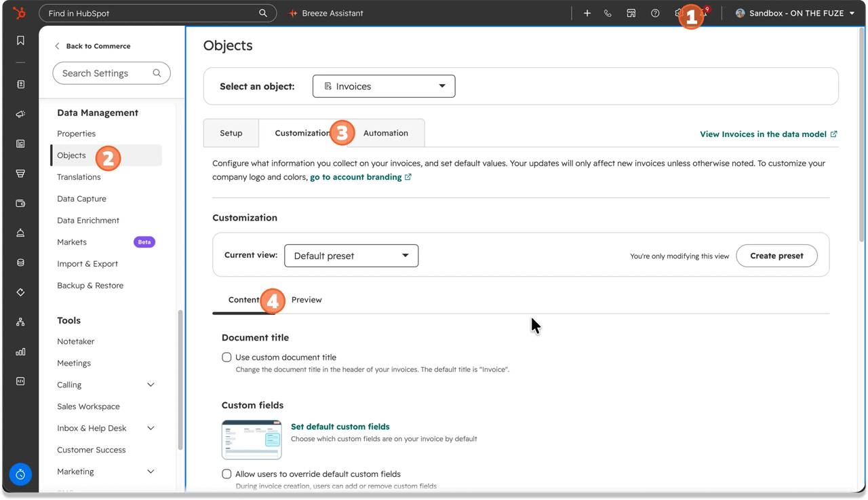Open the CRM contacts book icon
868x500 pixels.
(20, 85)
